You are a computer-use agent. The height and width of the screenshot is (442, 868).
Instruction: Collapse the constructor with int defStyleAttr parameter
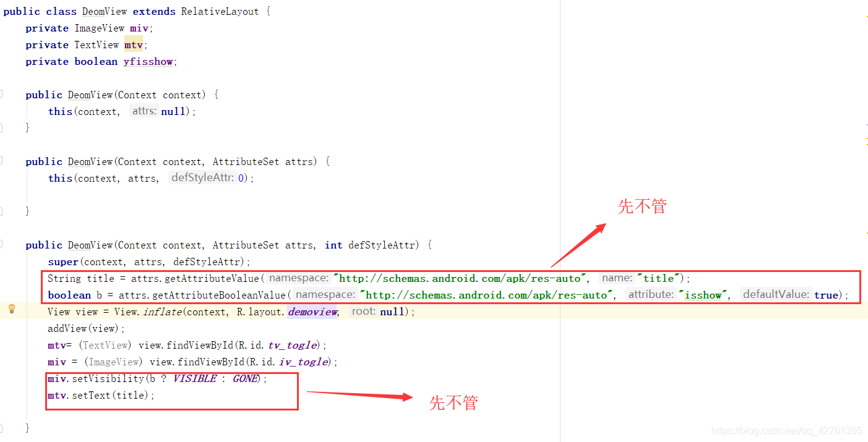click(x=1, y=245)
